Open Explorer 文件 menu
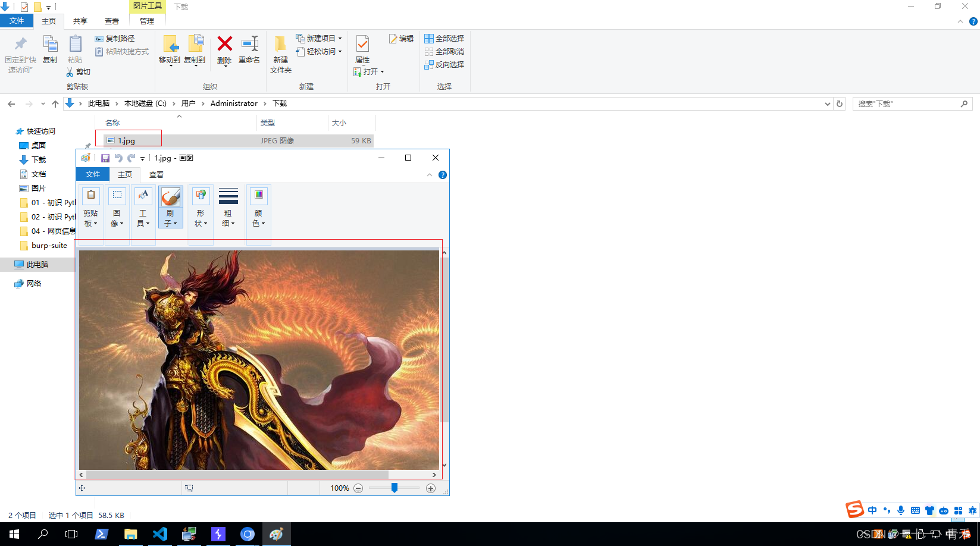Viewport: 980px width, 546px height. (17, 21)
